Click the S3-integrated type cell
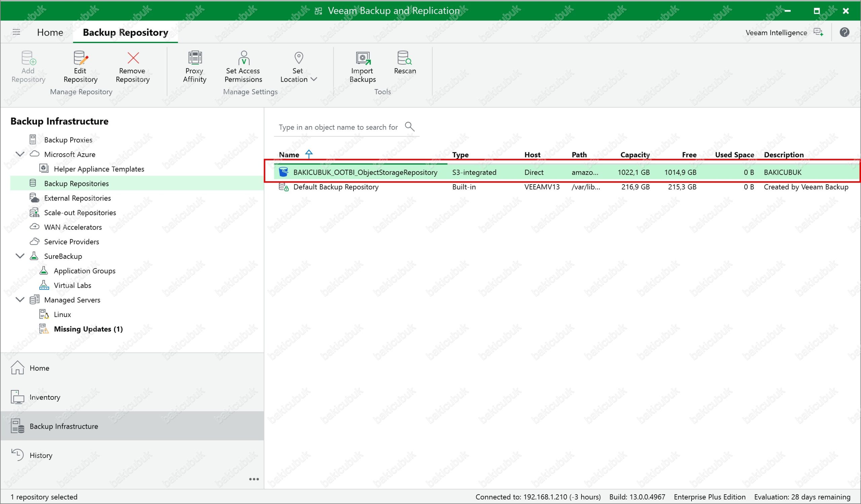 [474, 172]
